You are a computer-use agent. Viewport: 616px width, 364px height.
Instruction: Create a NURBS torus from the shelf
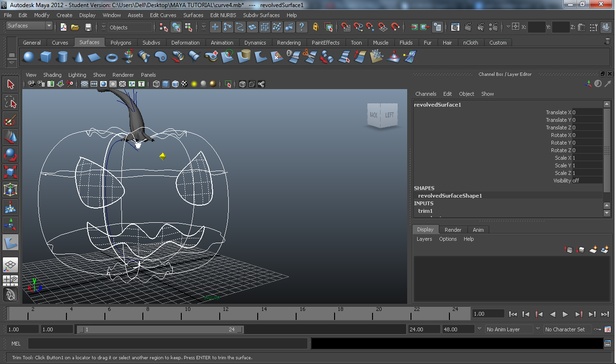coord(112,57)
